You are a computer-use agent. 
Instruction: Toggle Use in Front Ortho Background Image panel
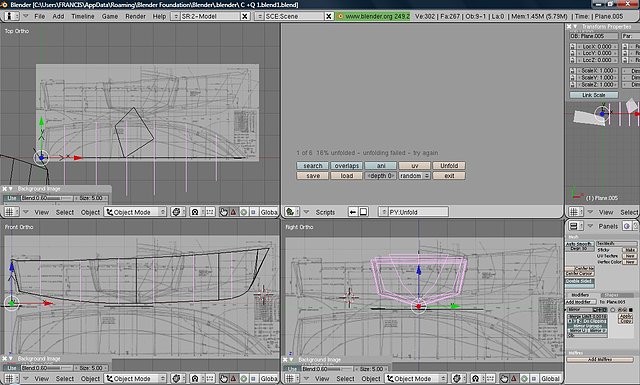pos(12,368)
